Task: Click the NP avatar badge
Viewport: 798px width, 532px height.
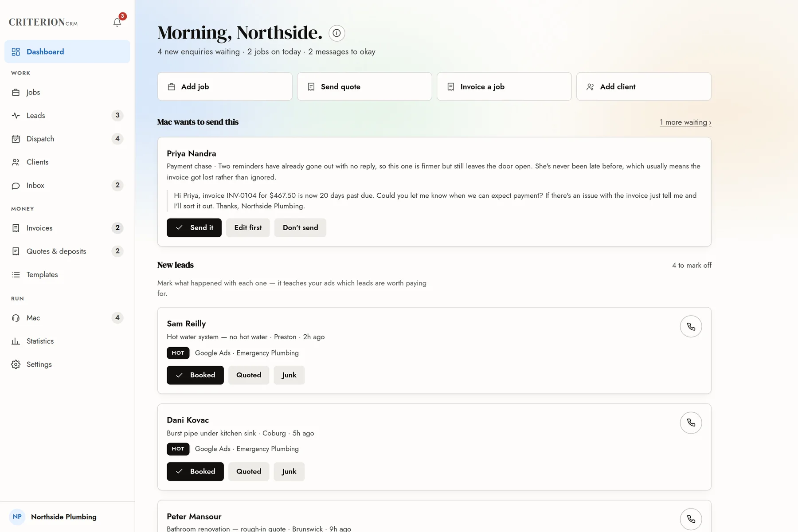Action: (17, 517)
